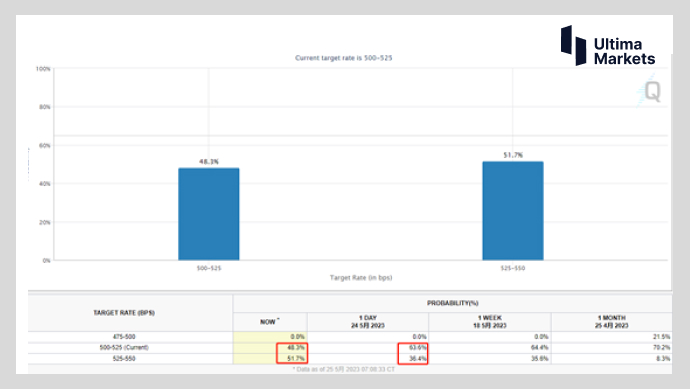This screenshot has width=690, height=389.
Task: Click the Ultima Markets brand text
Action: click(x=624, y=51)
